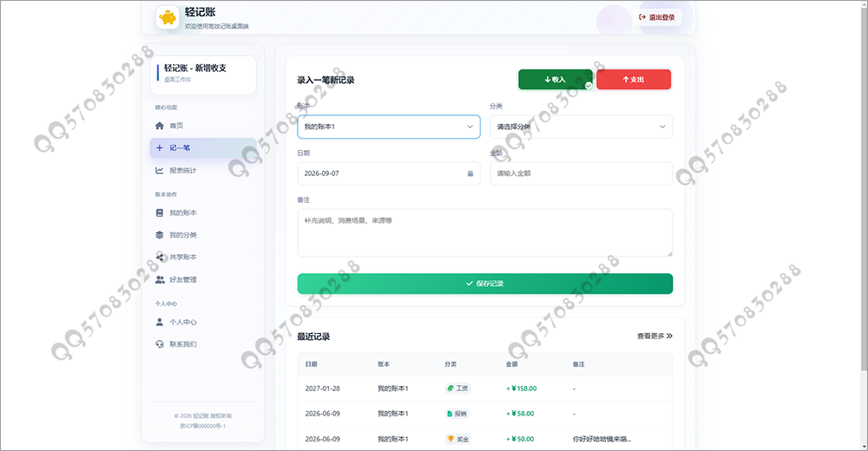
Task: Open 报表统计 in the sidebar
Action: 202,171
